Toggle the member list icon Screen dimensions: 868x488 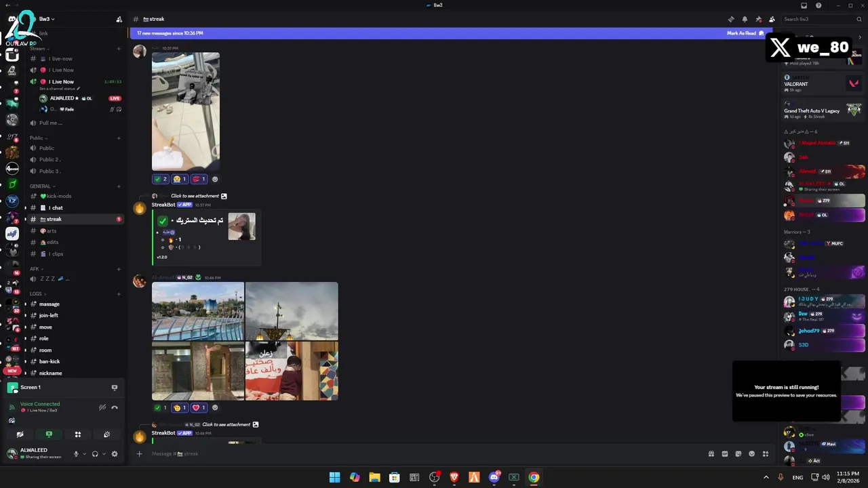[x=772, y=19]
